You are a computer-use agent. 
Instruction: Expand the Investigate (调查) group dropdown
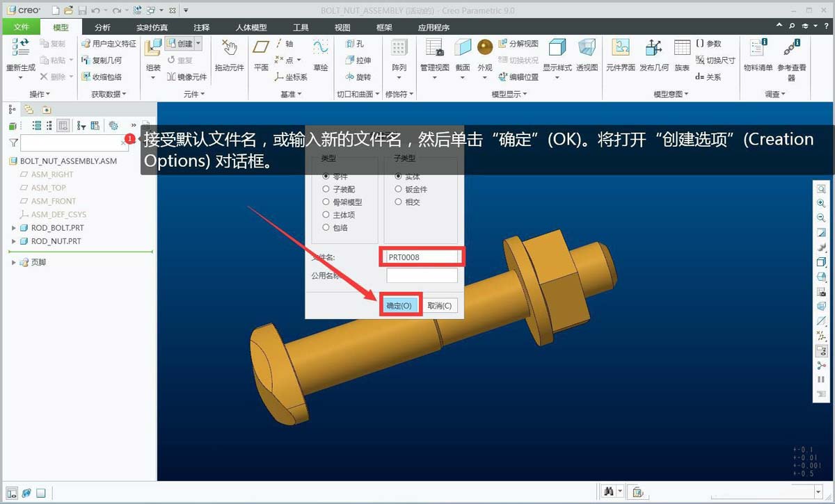[x=774, y=94]
